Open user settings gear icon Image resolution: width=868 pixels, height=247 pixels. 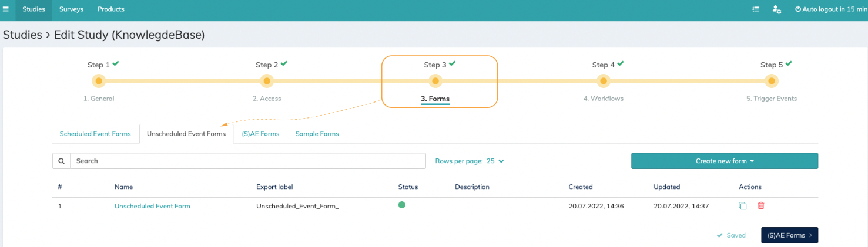777,9
